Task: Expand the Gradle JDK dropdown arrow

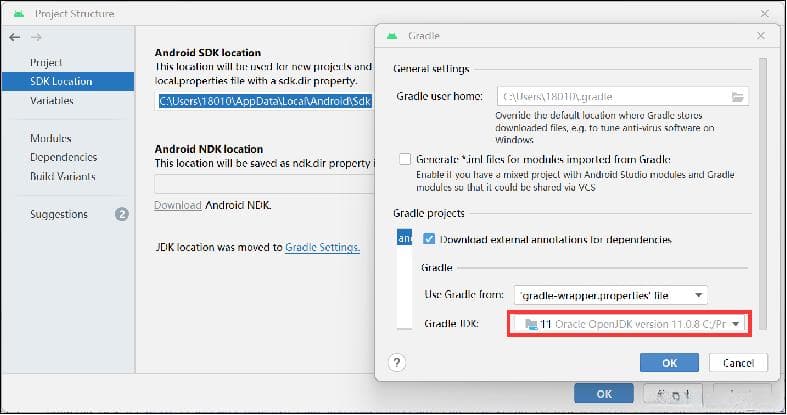Action: tap(735, 324)
